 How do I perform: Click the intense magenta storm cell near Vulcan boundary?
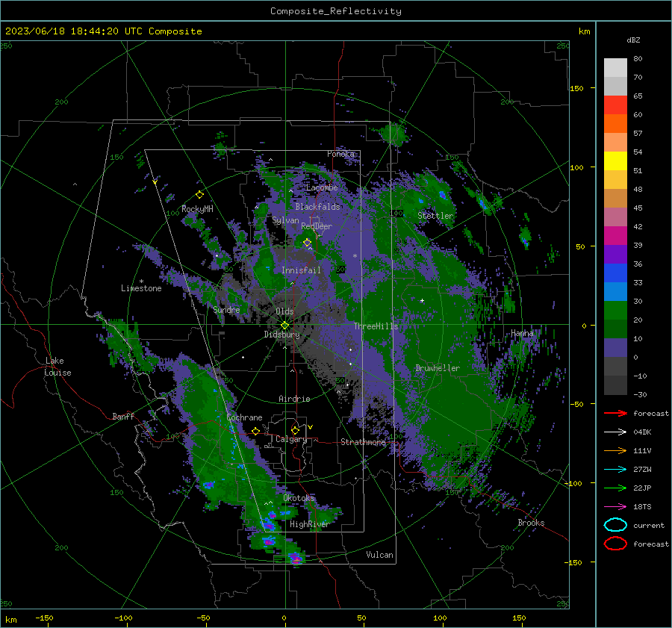[296, 558]
